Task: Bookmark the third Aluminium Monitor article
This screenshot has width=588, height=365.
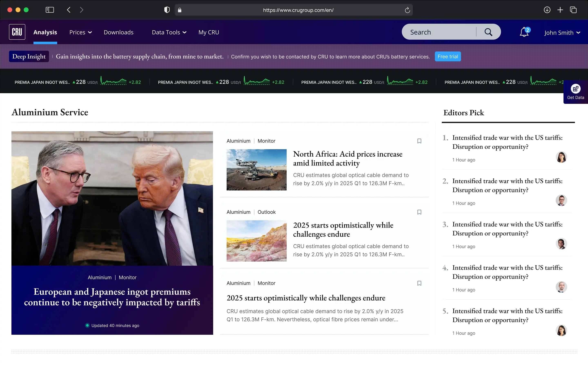Action: click(x=419, y=283)
